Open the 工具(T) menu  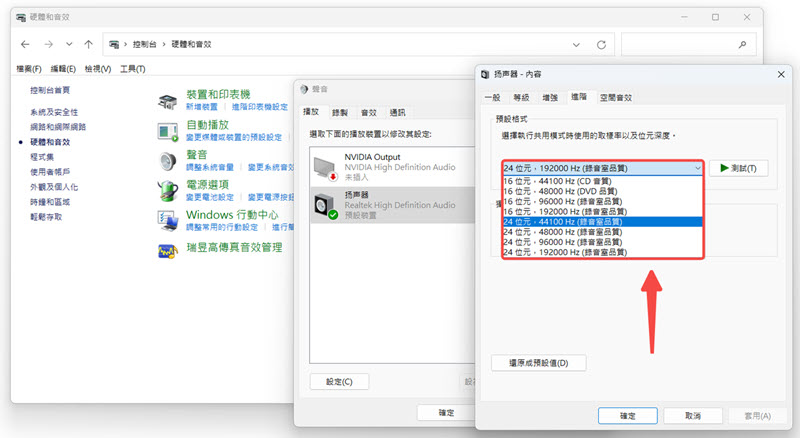tap(133, 69)
